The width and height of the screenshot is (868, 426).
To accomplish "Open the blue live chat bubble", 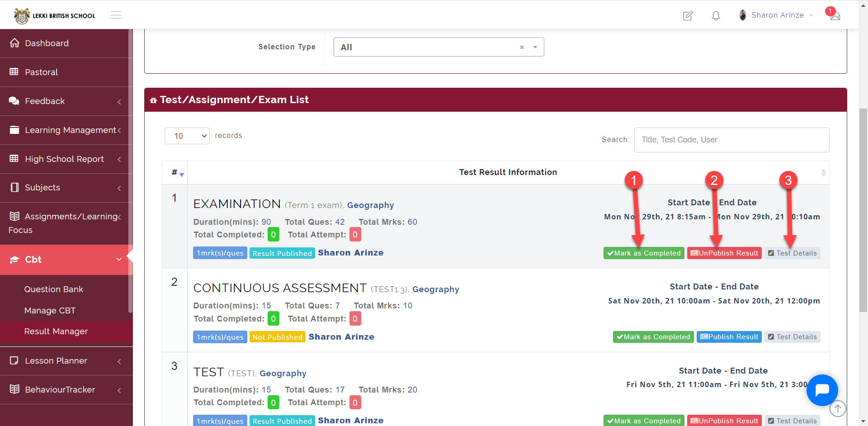I will point(822,390).
